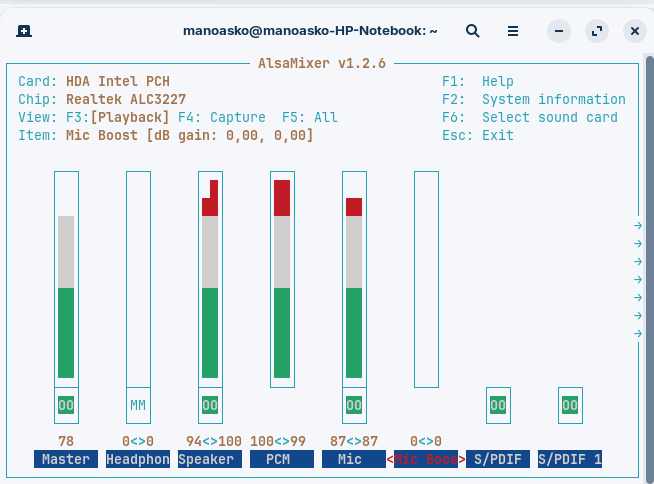Toggle the S/PDIF 1 mute box
The width and height of the screenshot is (654, 484).
coord(570,405)
